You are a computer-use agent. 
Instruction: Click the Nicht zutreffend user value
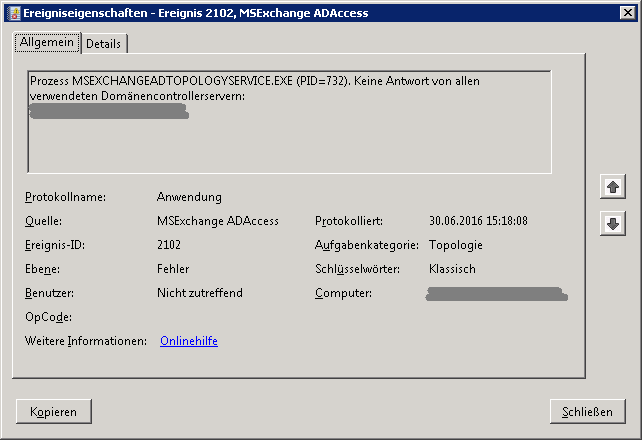point(200,293)
